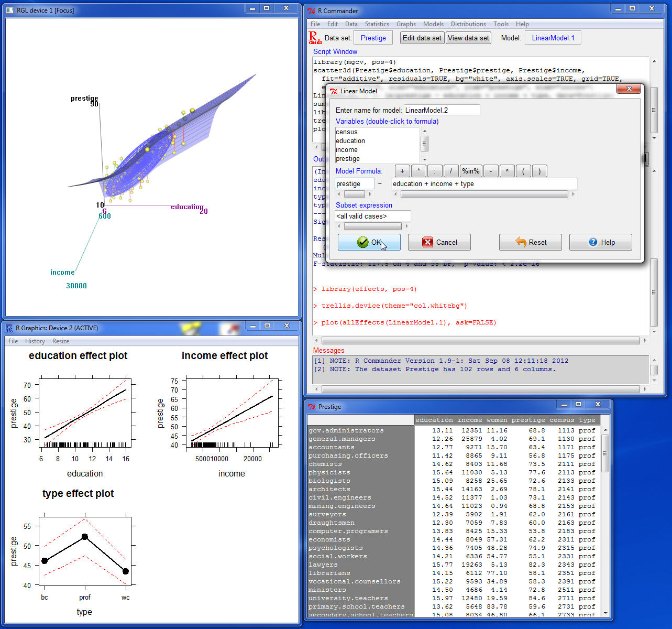Insert the close parenthesis into the formula
The image size is (672, 629).
click(539, 171)
